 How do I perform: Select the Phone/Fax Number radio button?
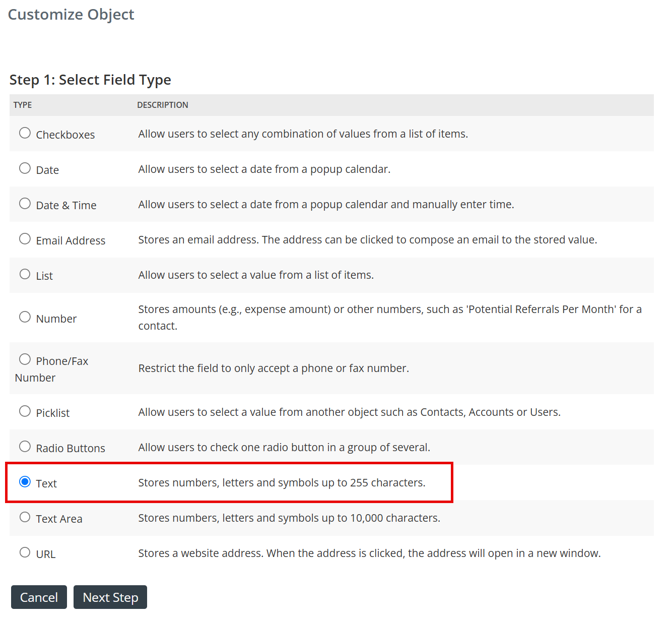click(x=25, y=359)
